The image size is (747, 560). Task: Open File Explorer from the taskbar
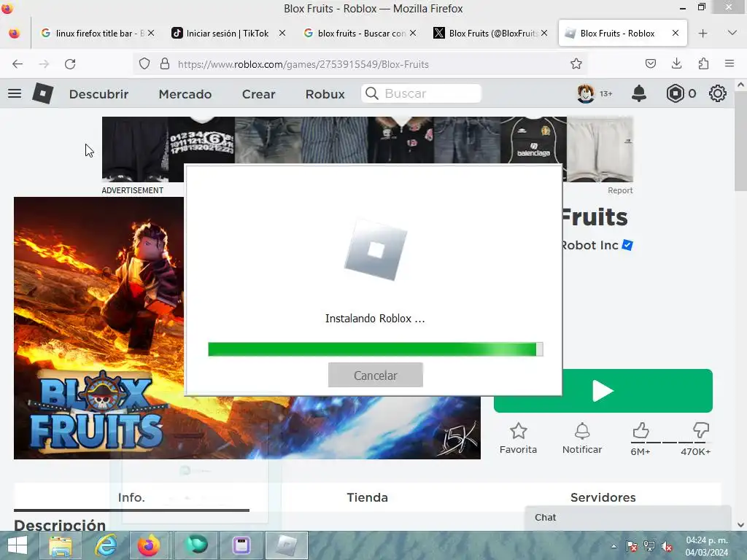(61, 545)
